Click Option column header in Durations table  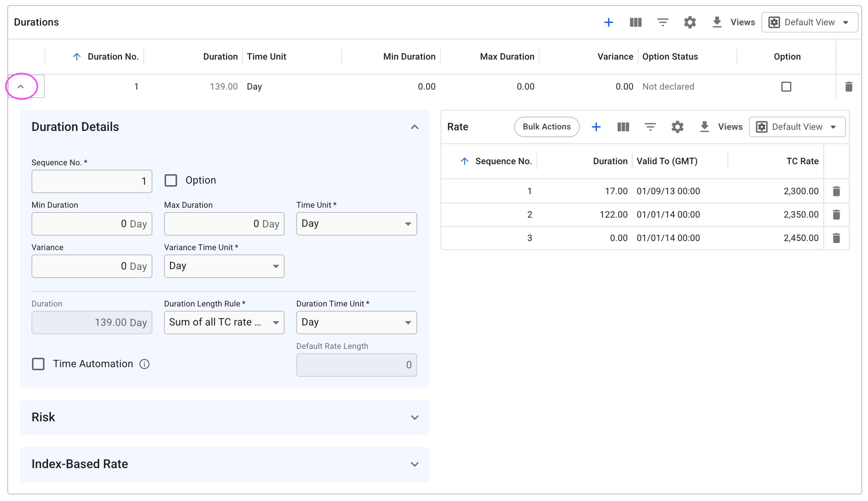tap(787, 56)
